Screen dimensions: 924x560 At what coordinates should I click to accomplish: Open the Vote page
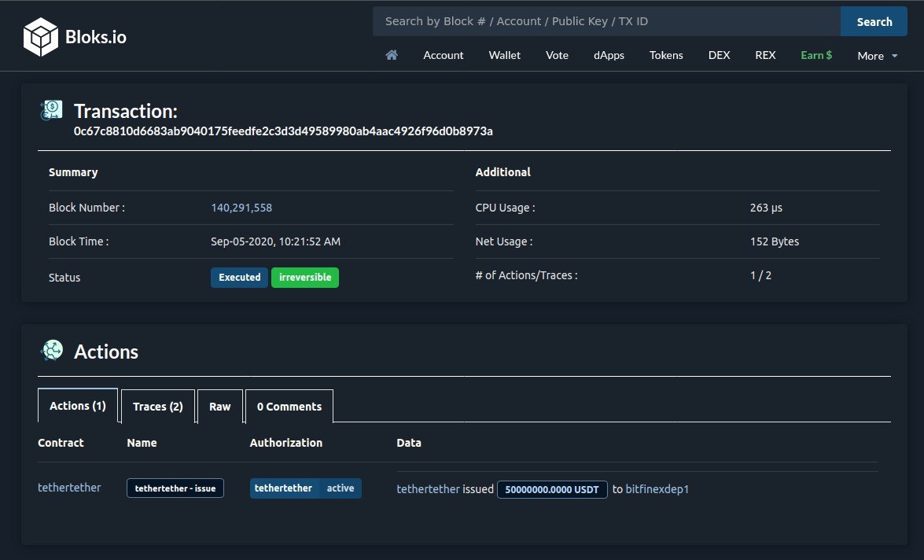pyautogui.click(x=557, y=55)
